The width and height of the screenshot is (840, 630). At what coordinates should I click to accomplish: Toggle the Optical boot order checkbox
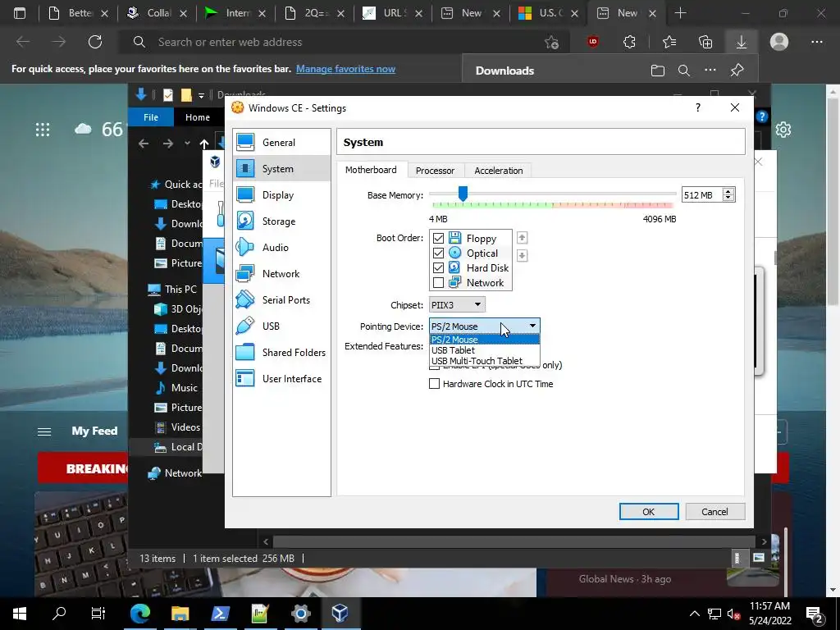pos(438,253)
